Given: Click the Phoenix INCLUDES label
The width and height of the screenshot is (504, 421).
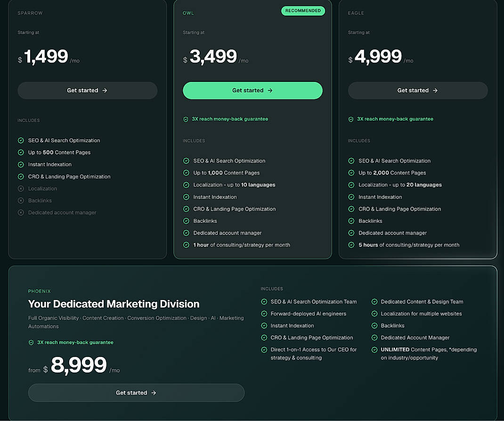Looking at the screenshot, I should (x=272, y=289).
